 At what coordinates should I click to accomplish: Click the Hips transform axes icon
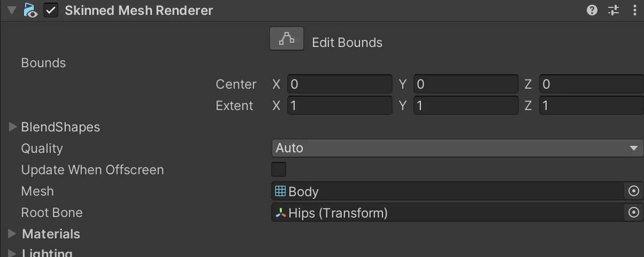point(280,213)
